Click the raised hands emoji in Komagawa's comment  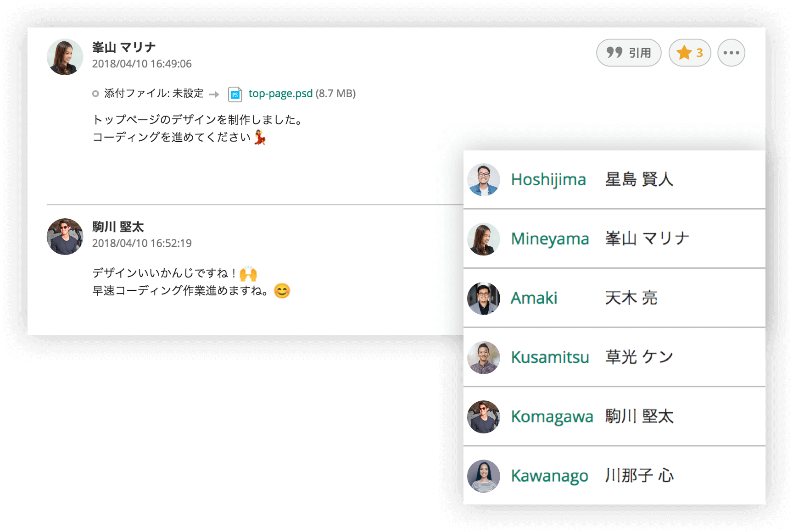[248, 272]
